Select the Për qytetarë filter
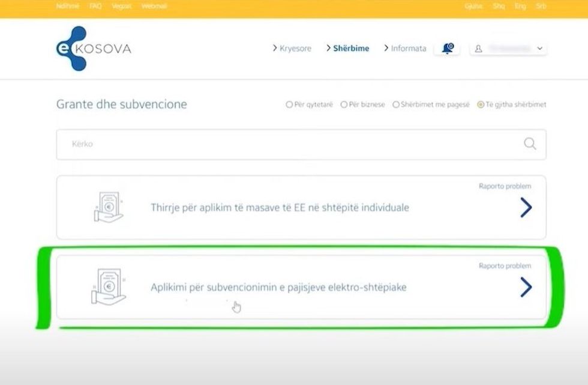The image size is (588, 385). click(x=289, y=105)
